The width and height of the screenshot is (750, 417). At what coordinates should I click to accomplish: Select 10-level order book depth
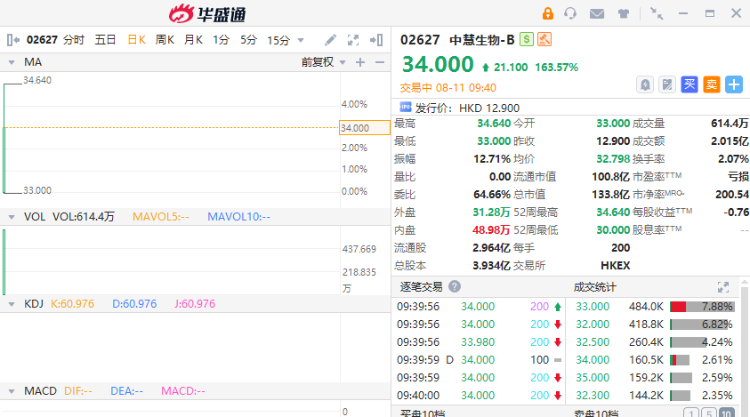point(727,413)
